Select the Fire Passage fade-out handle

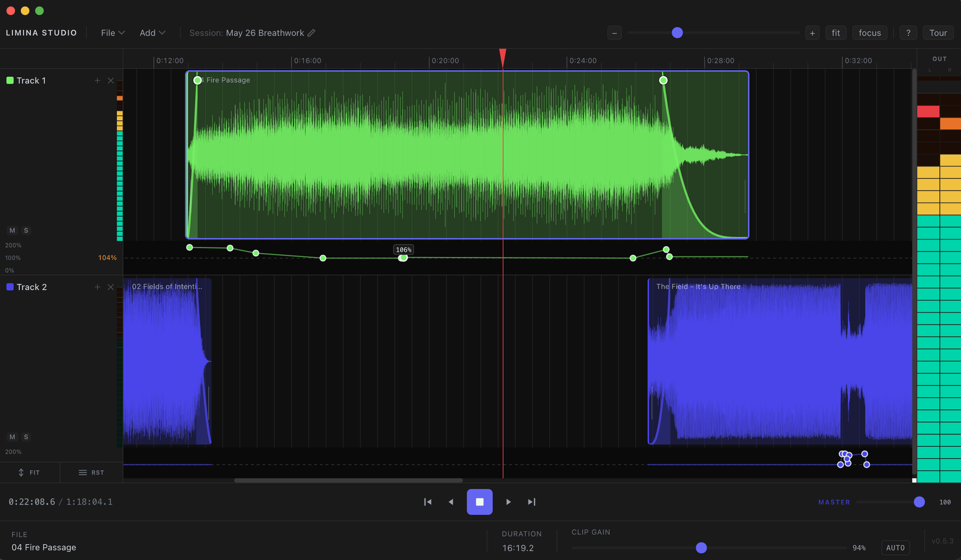(663, 80)
